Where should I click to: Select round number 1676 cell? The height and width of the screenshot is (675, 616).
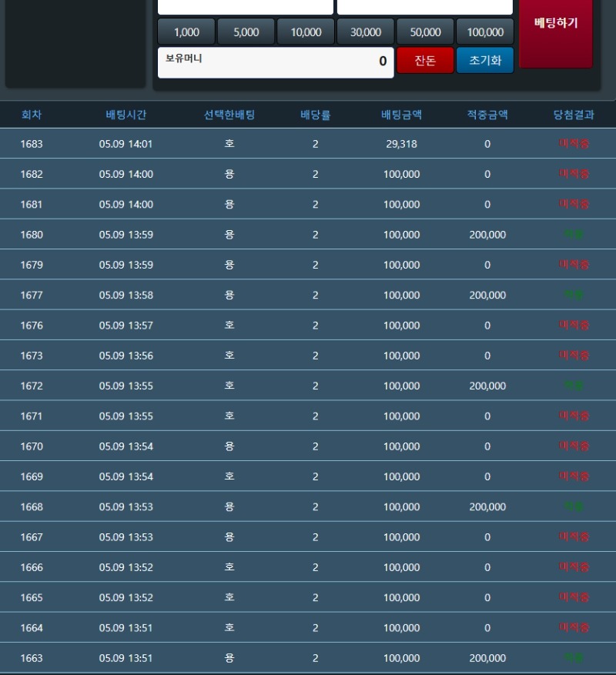[x=32, y=326]
